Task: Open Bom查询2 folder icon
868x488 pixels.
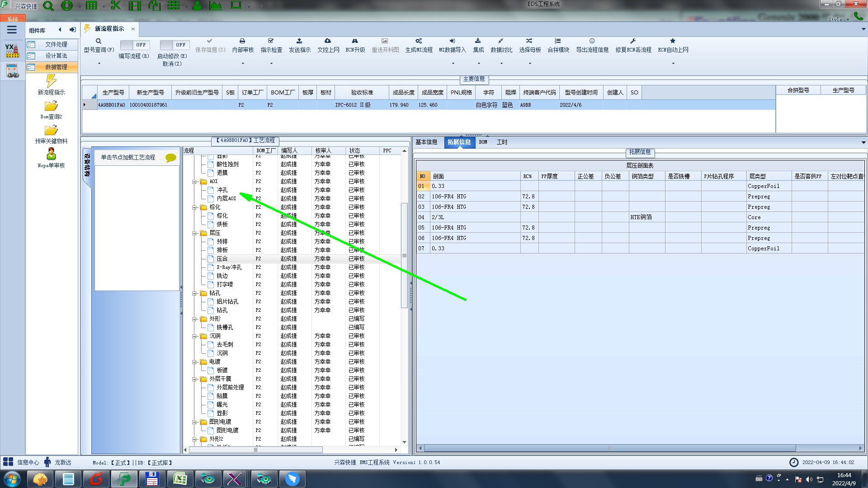Action: pyautogui.click(x=51, y=107)
